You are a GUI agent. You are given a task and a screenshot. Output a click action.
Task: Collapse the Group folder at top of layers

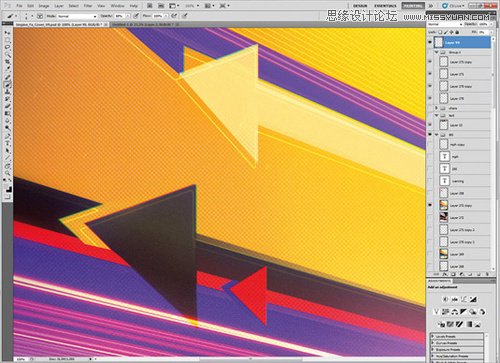437,52
